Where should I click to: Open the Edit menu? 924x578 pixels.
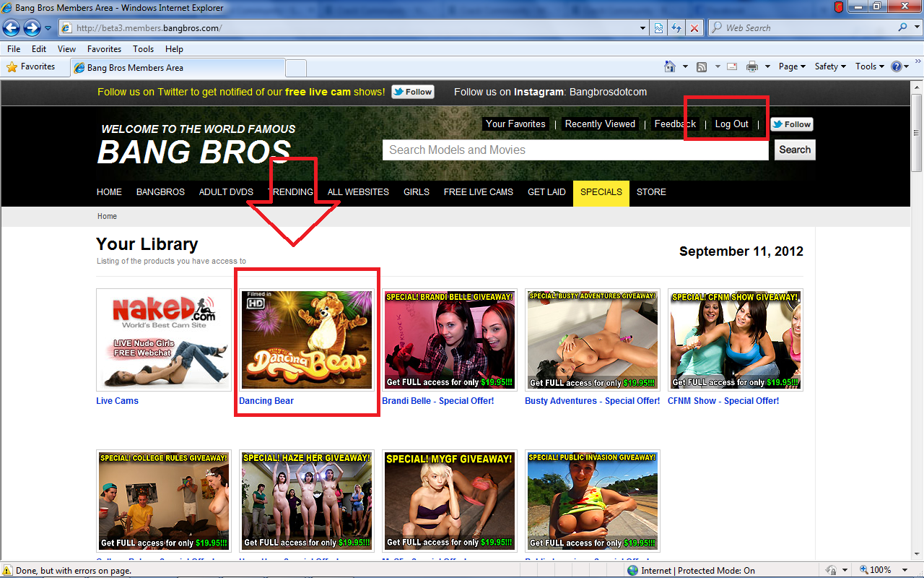point(39,49)
